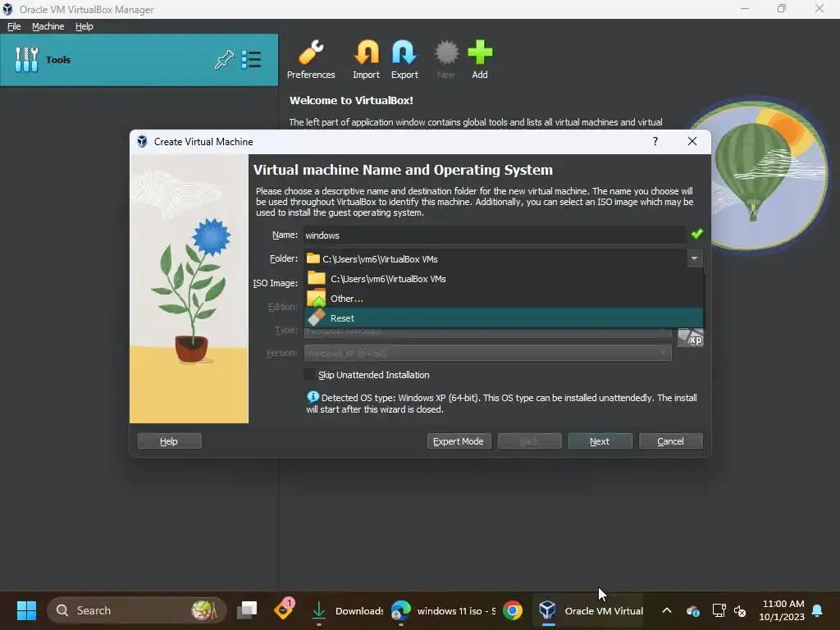Close the Create Virtual Machine dialog
Image resolution: width=840 pixels, height=630 pixels.
[x=692, y=141]
